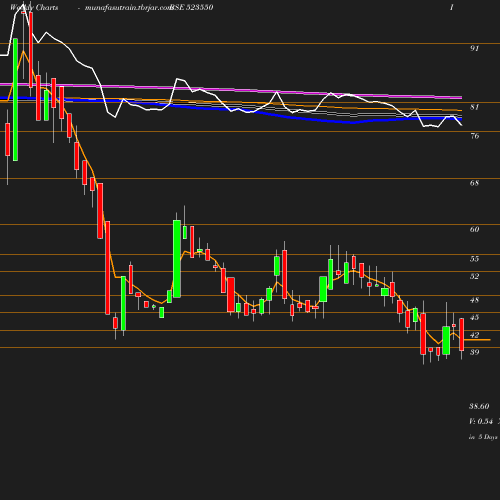Select the 68 price level label
Image resolution: width=500 pixels, height=500 pixels.
point(474,183)
